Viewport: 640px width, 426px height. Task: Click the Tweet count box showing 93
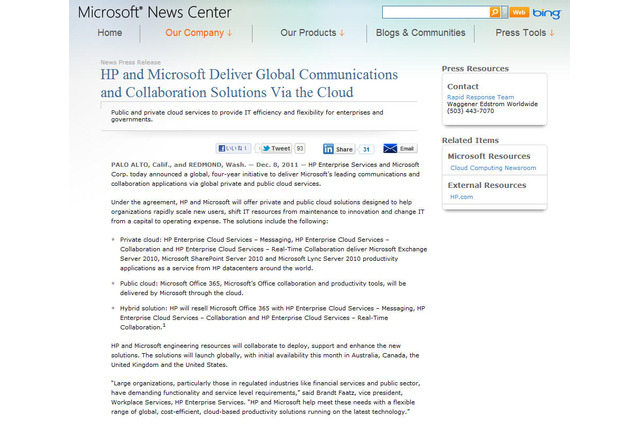point(299,148)
